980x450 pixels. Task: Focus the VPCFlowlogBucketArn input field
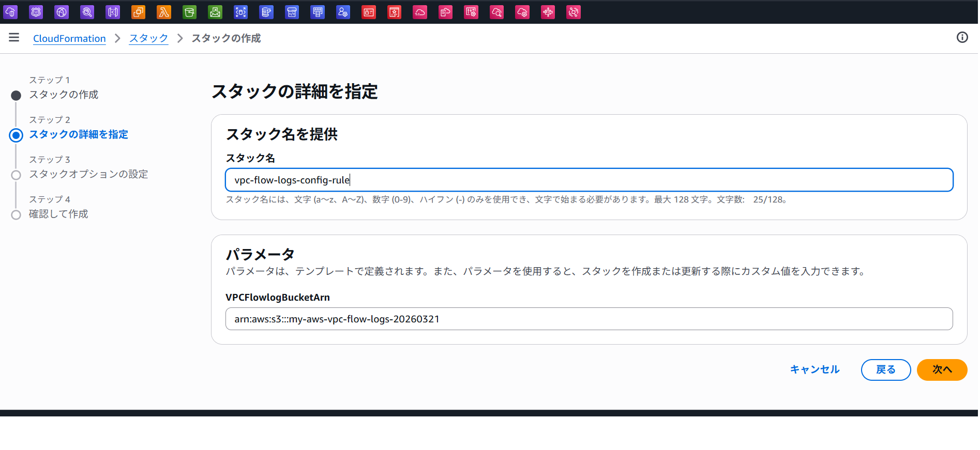pos(589,319)
